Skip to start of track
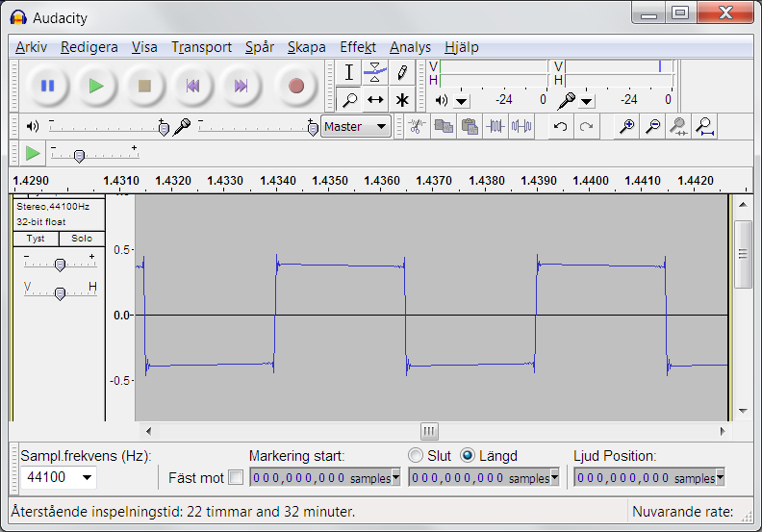Image resolution: width=762 pixels, height=532 pixels. [x=192, y=86]
